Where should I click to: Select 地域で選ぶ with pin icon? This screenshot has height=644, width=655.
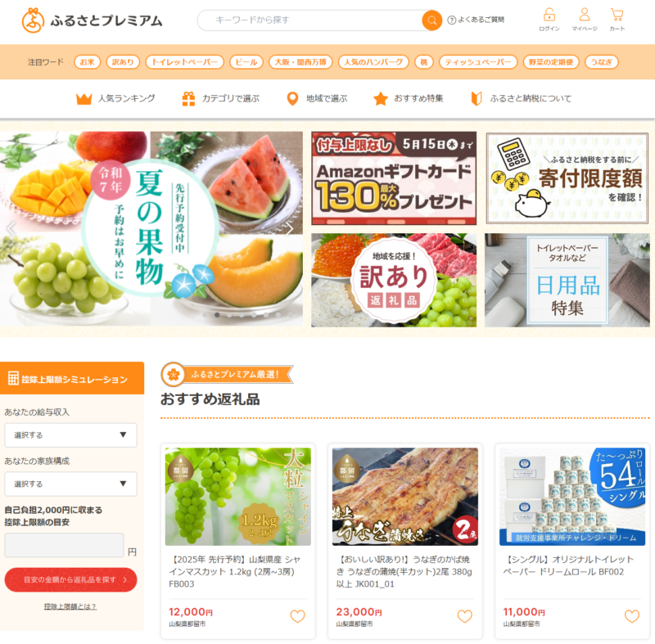click(317, 99)
